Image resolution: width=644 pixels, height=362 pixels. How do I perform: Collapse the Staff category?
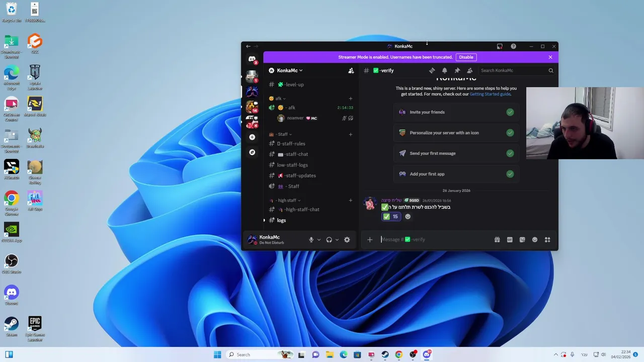coord(281,134)
